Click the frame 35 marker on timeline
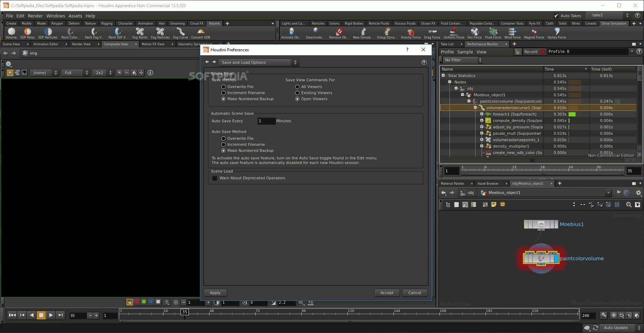This screenshot has height=333, width=644. 185,312
